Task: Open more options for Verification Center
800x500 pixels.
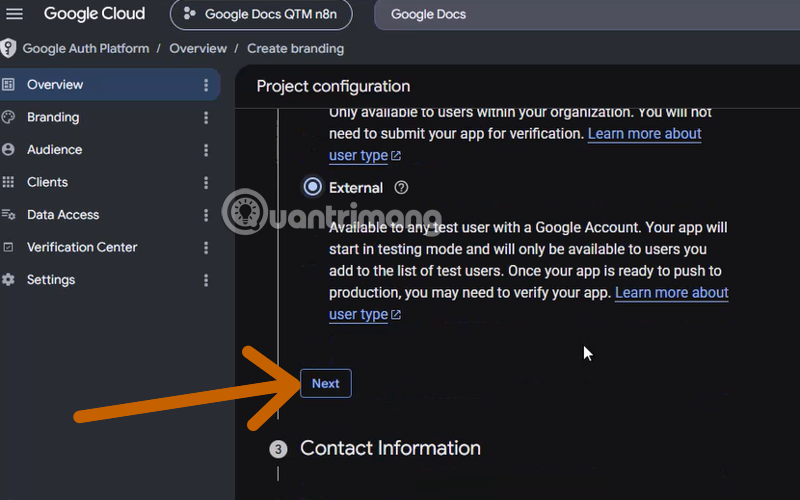Action: pos(206,248)
